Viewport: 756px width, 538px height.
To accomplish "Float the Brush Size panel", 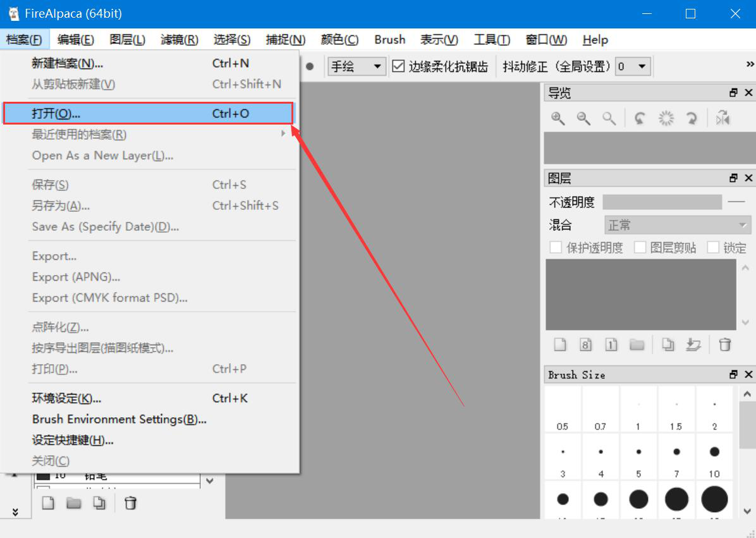I will [733, 374].
